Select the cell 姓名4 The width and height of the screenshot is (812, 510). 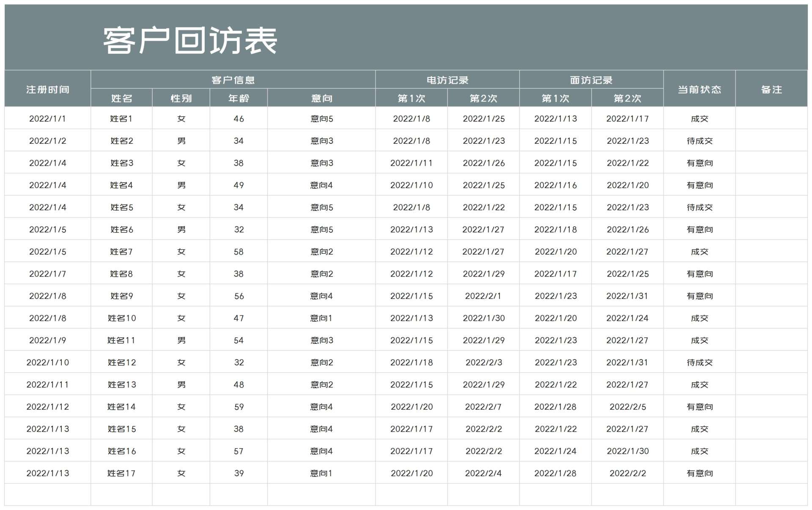click(121, 185)
